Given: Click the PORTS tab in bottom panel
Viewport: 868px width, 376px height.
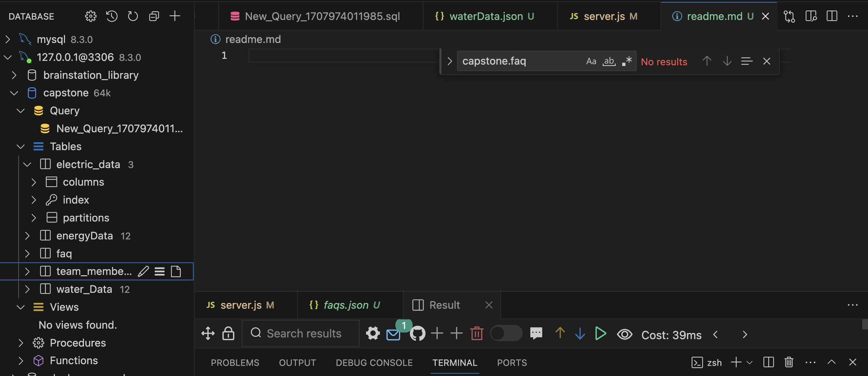Looking at the screenshot, I should coord(512,362).
